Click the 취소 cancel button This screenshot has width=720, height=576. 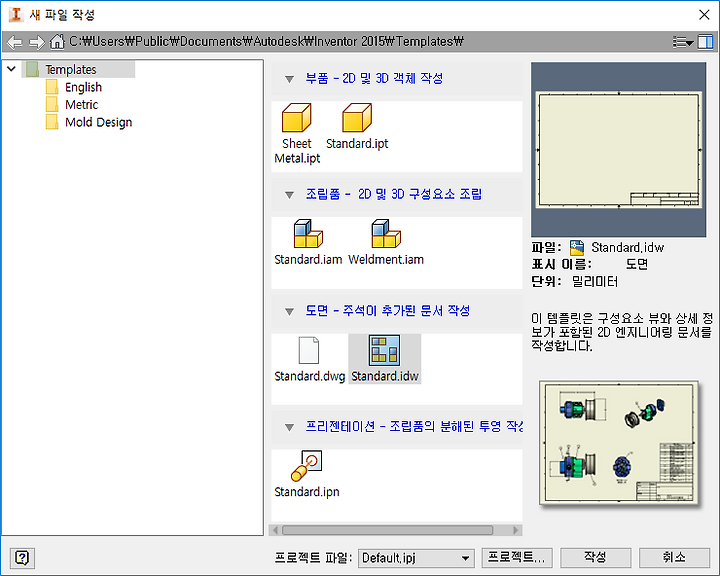click(x=674, y=558)
